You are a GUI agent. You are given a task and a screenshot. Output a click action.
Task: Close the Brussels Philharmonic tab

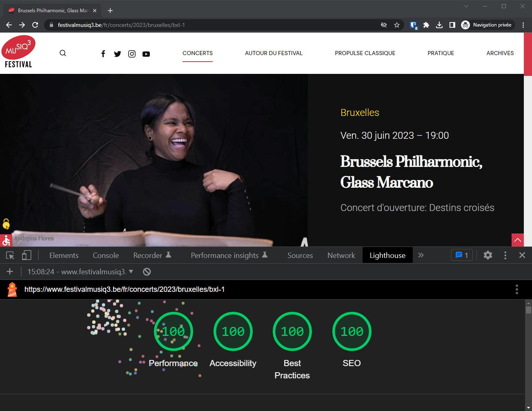95,11
